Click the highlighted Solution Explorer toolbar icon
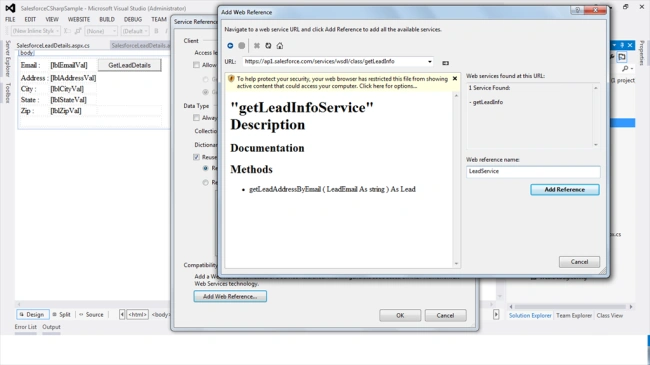 (x=622, y=57)
